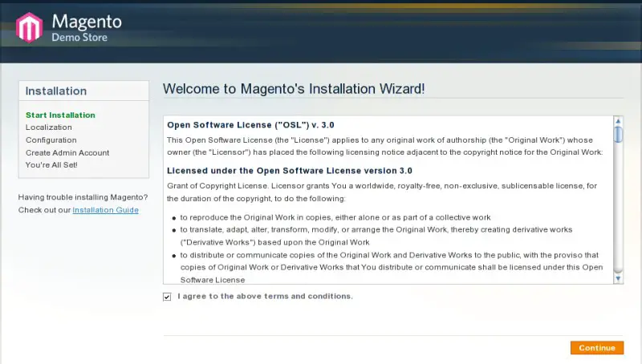Click the license scrollbar up arrow
642x364 pixels.
tap(618, 121)
